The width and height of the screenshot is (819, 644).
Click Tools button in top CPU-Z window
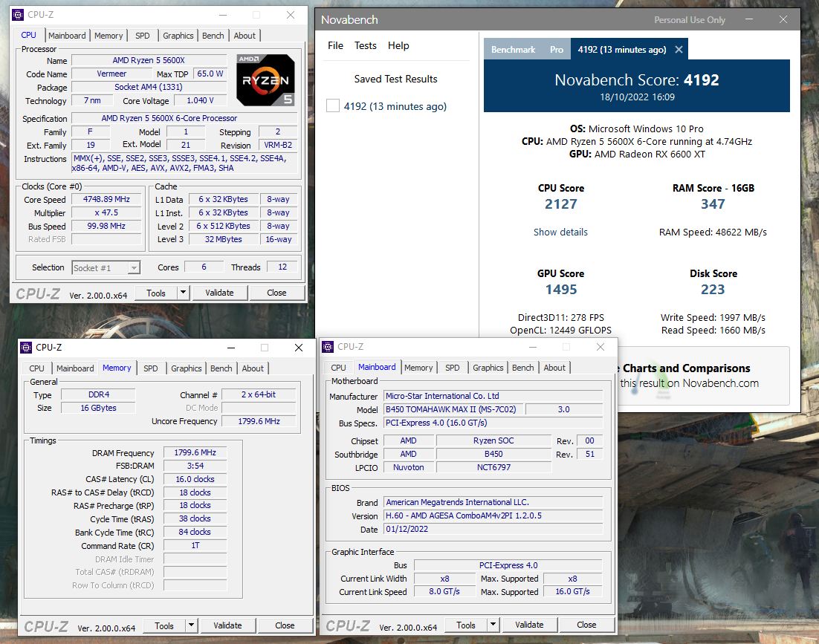pyautogui.click(x=155, y=293)
